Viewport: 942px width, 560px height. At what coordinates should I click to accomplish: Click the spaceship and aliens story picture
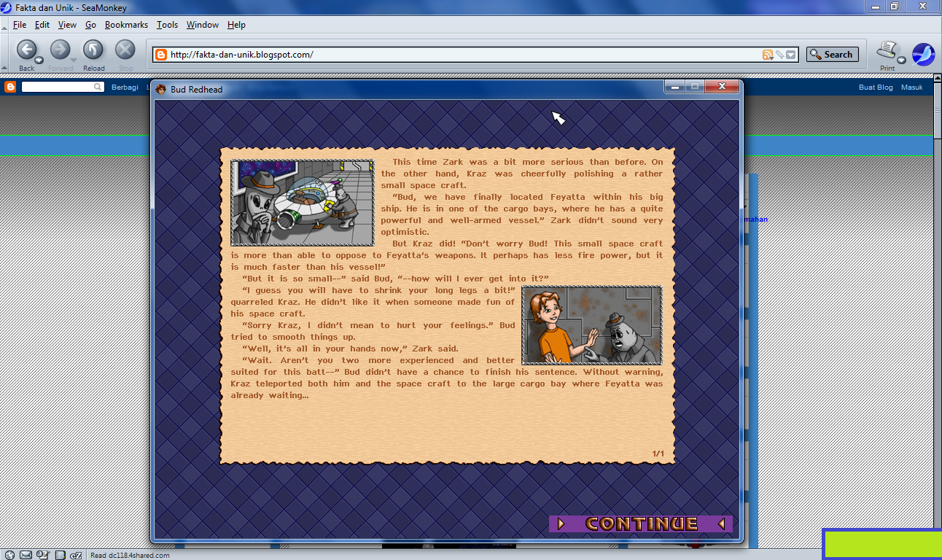(303, 203)
